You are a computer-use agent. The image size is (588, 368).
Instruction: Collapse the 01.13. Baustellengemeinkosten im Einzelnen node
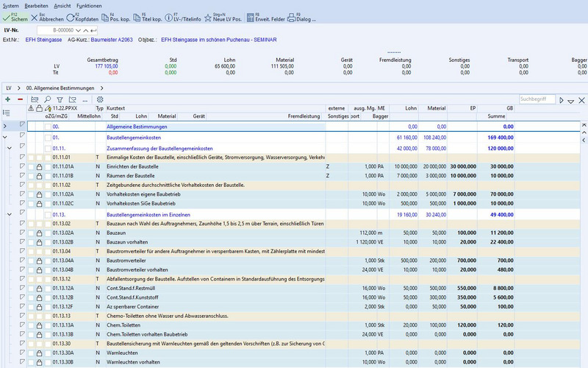pos(9,214)
